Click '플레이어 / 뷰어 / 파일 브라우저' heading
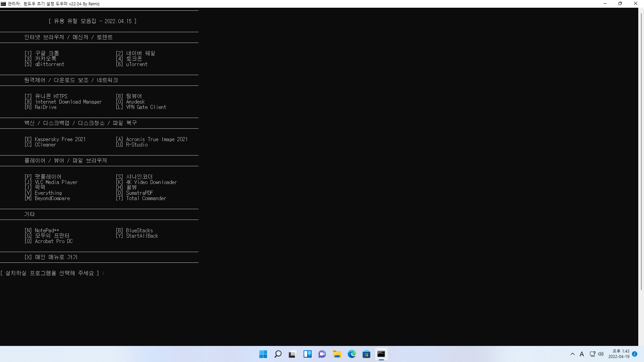 click(x=66, y=161)
